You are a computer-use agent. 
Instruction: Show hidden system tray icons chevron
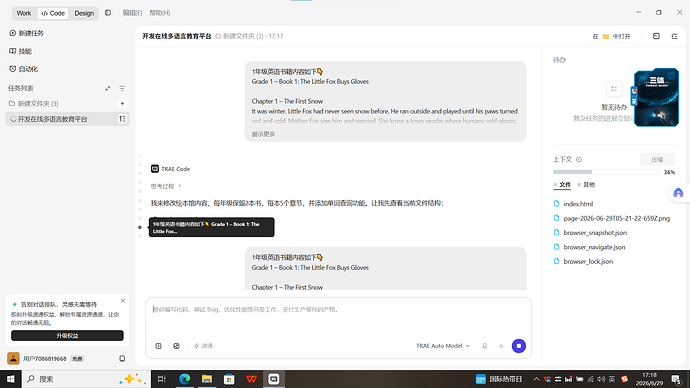click(536, 379)
